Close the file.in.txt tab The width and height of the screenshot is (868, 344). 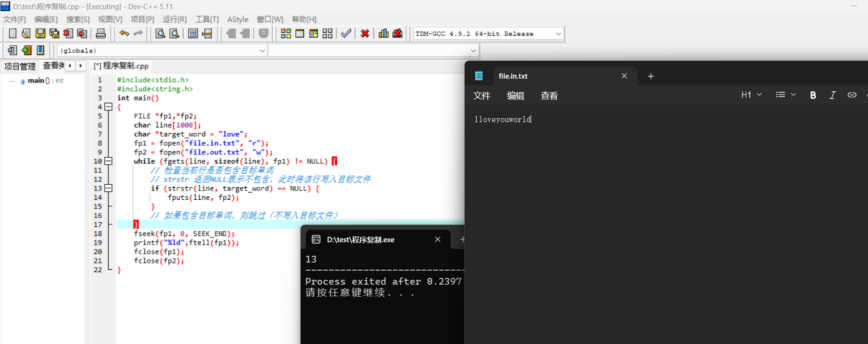point(624,76)
